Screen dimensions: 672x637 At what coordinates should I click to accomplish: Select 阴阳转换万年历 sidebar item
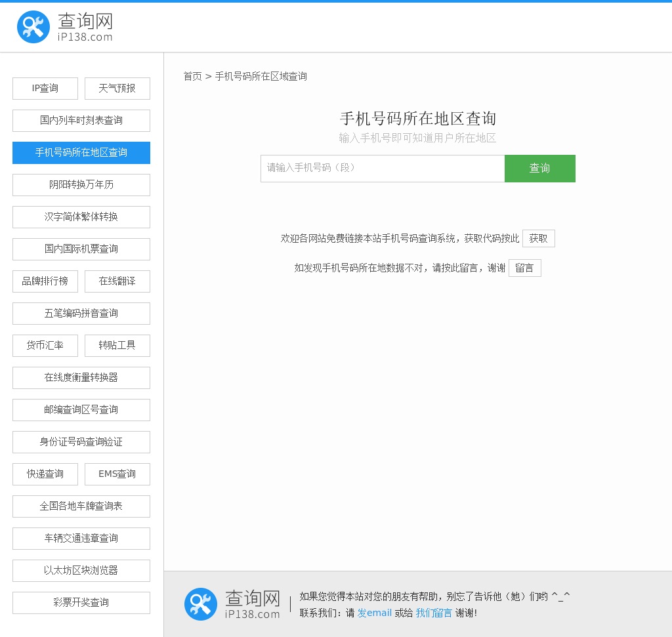click(81, 185)
